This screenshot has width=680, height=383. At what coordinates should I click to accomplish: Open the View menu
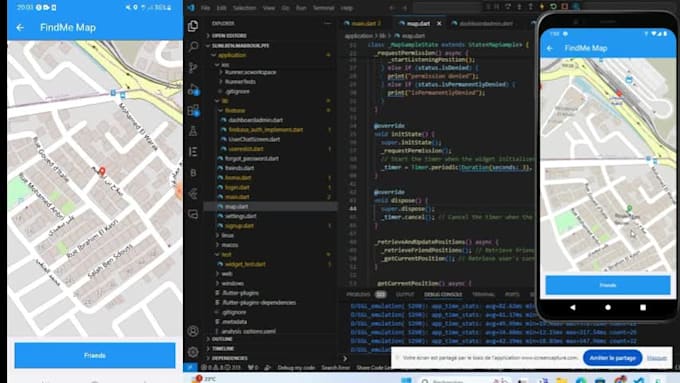point(269,8)
